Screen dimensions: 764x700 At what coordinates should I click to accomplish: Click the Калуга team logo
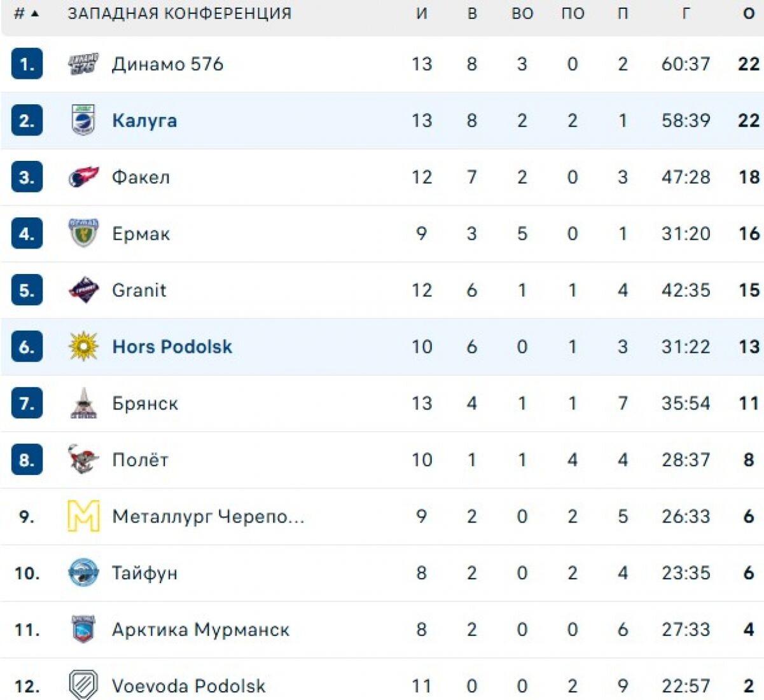[83, 120]
